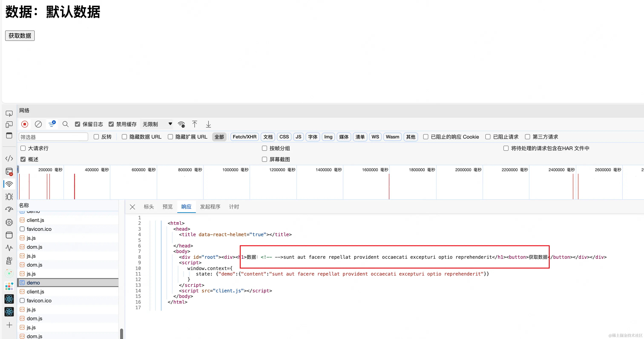Open the Initiator tab (发起程序)
This screenshot has width=644, height=339.
click(210, 207)
